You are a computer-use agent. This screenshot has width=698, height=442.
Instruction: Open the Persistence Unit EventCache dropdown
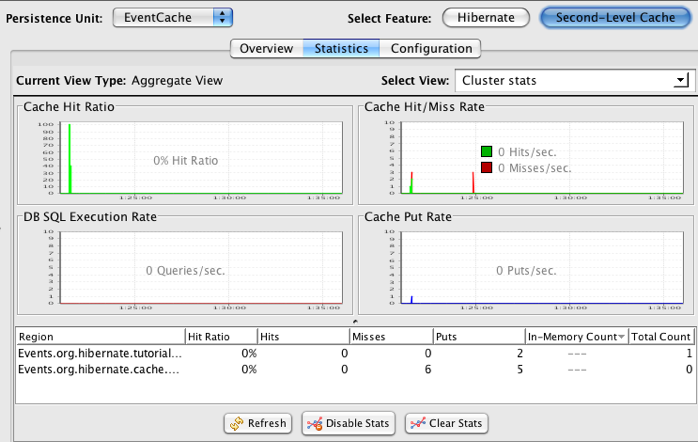coord(172,18)
